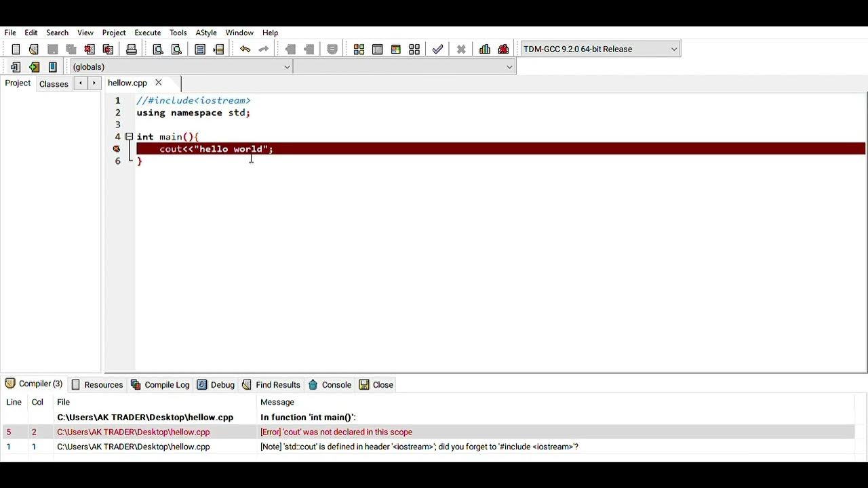This screenshot has width=868, height=488.
Task: Click the Close button in bottom panel
Action: [x=376, y=384]
